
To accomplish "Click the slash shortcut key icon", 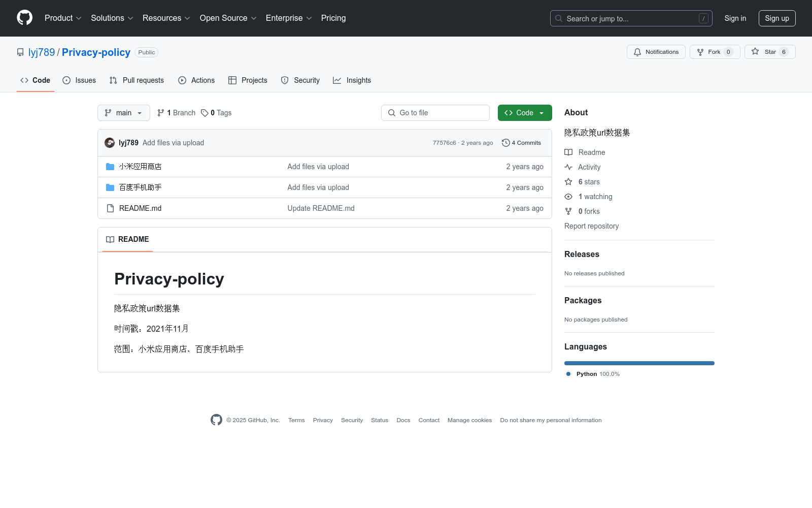I will 703,18.
